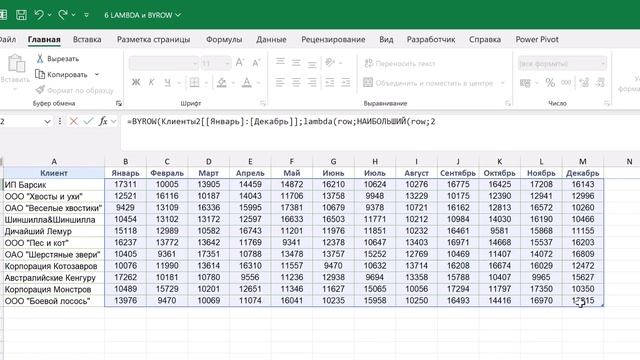Image resolution: width=640 pixels, height=360 pixels.
Task: Switch to the Формулы tab
Action: pyautogui.click(x=224, y=40)
